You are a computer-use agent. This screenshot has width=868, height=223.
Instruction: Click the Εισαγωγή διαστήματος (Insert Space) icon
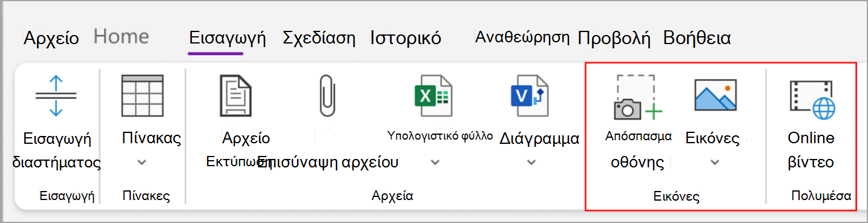56,96
